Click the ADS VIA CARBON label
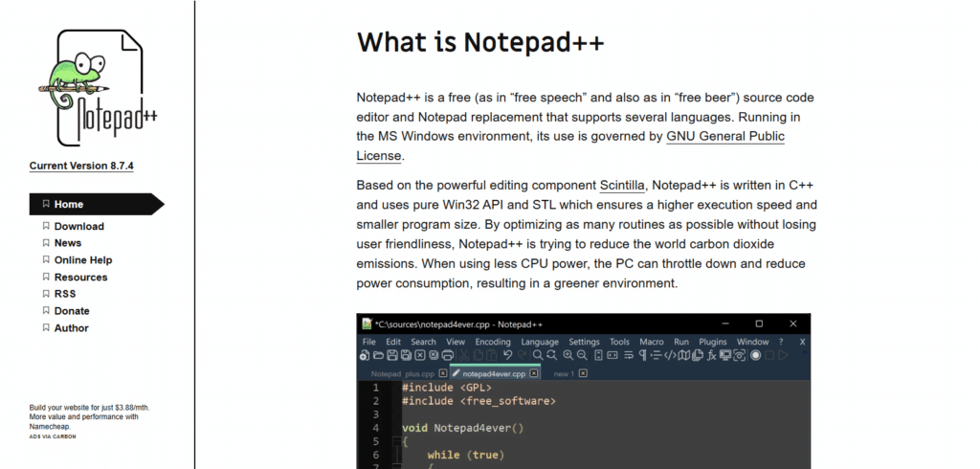980x469 pixels. pos(53,436)
